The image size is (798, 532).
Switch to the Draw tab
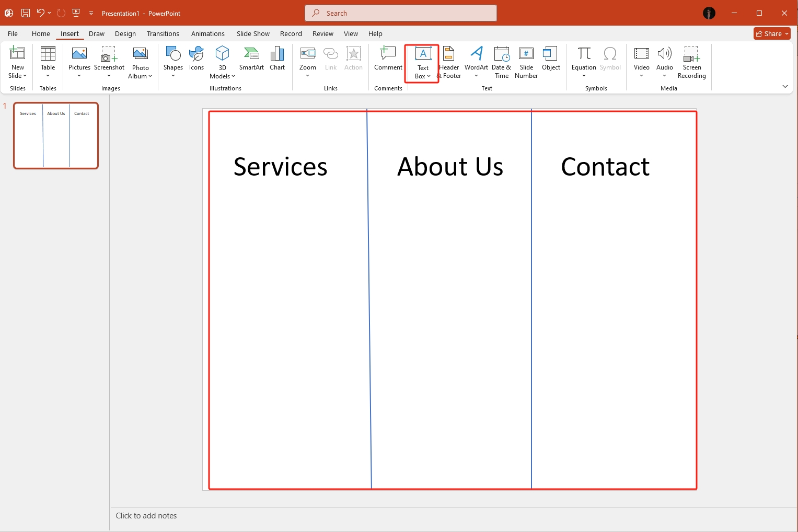[x=97, y=33]
